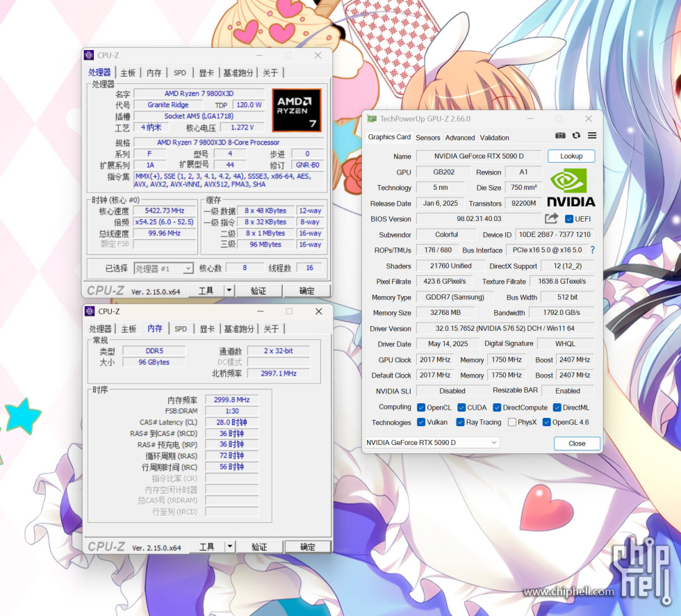
Task: Click the Close button in GPU-Z
Action: coord(577,443)
